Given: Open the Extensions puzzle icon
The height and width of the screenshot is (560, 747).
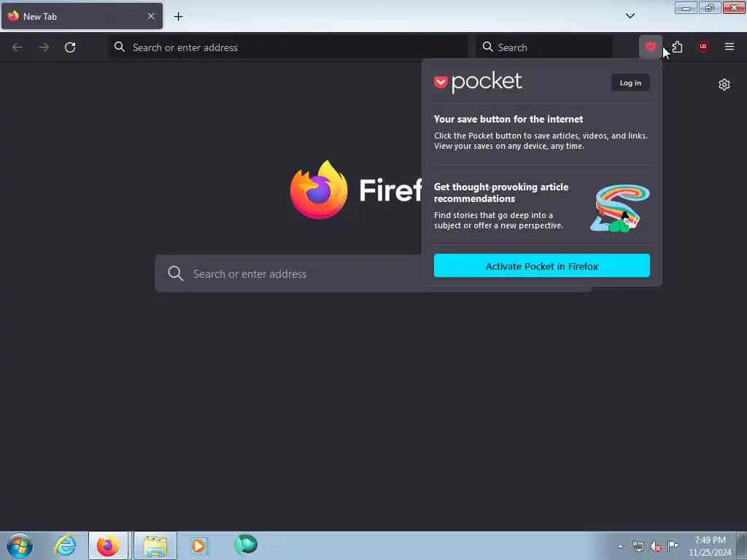Looking at the screenshot, I should point(677,47).
